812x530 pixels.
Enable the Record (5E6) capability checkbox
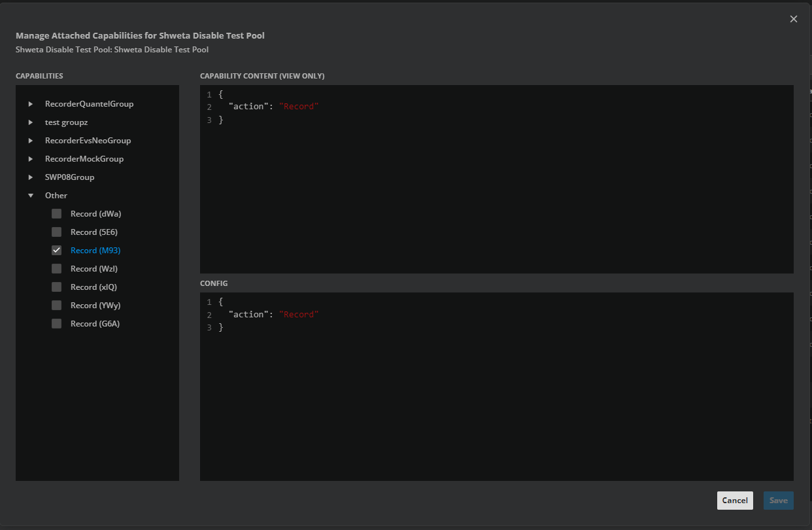click(x=57, y=232)
